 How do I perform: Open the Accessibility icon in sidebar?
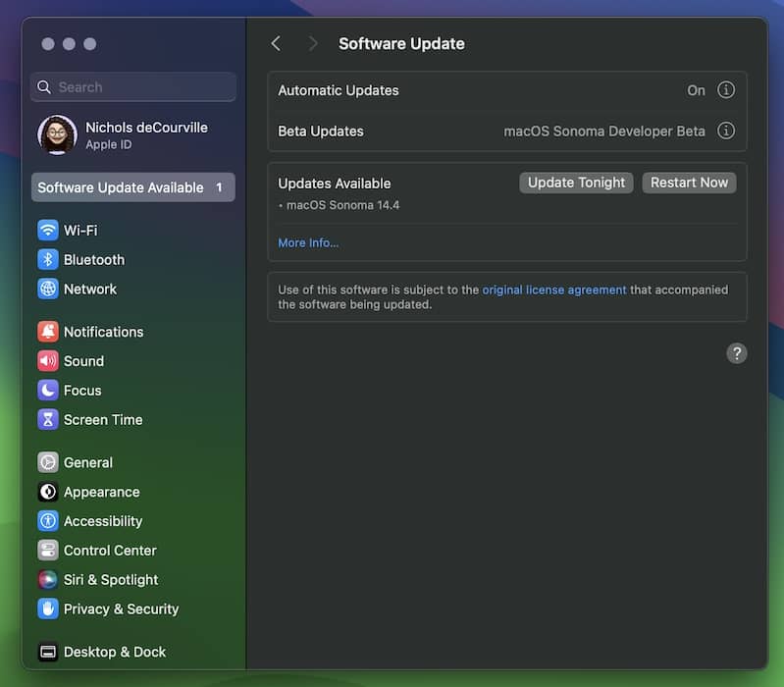click(48, 521)
